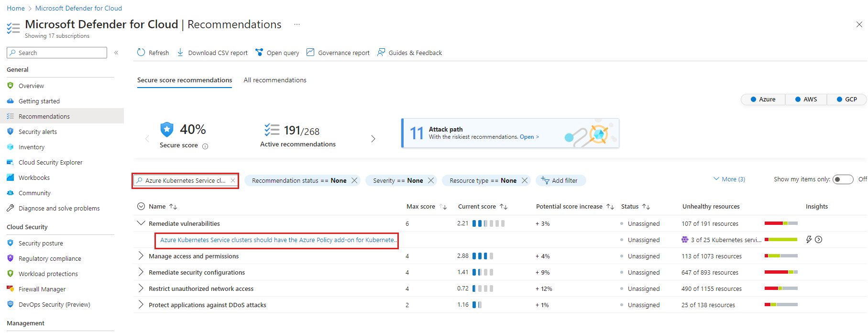Screen dimensions: 868x333
Task: Click the Security posture shield icon
Action: (11, 243)
